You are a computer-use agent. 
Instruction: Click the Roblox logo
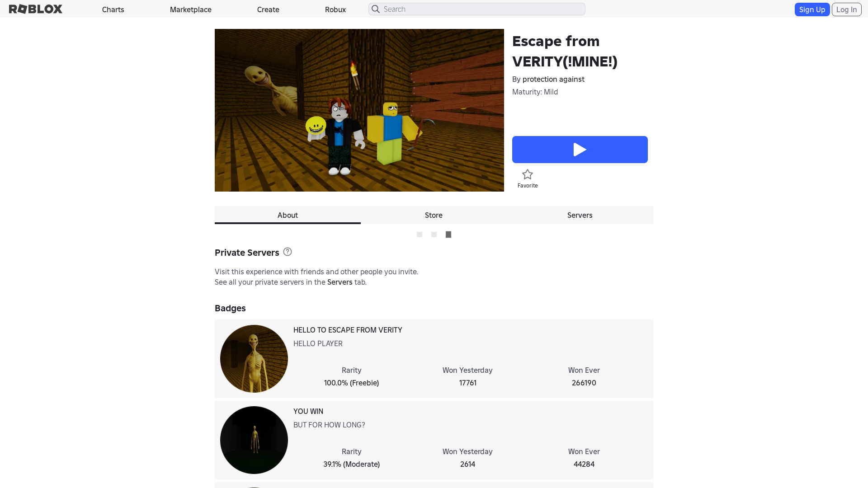tap(36, 9)
